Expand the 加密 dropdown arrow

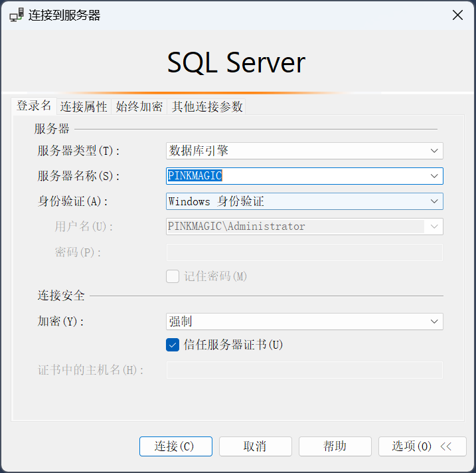(434, 322)
